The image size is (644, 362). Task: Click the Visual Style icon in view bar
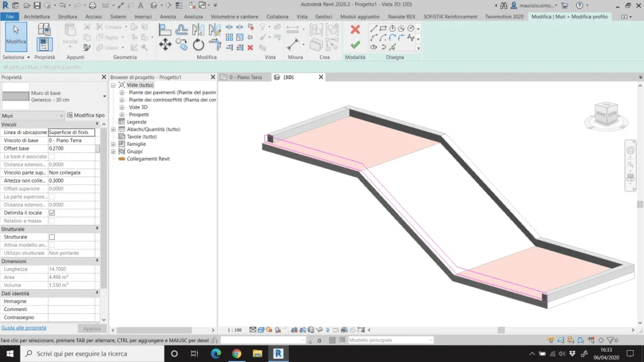click(261, 330)
